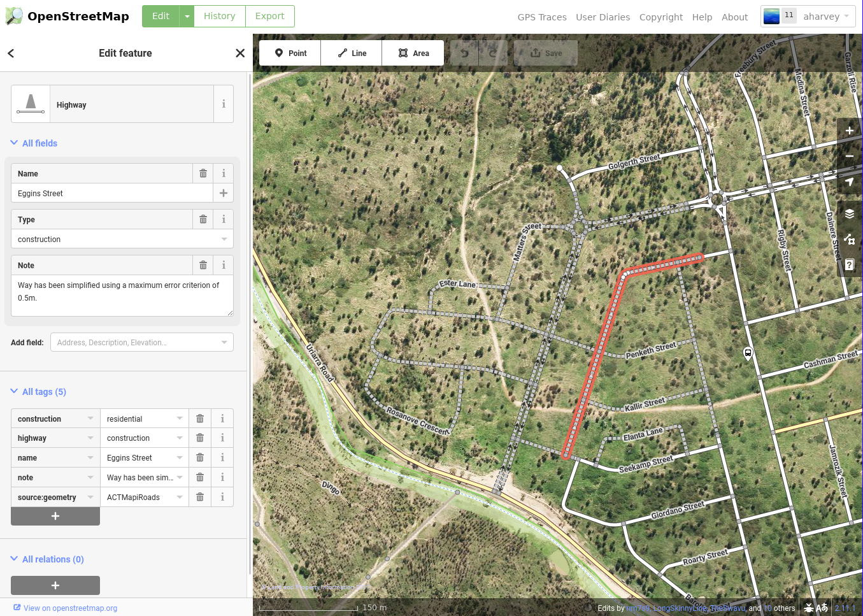The width and height of the screenshot is (863, 616).
Task: Click the green Edit button
Action: tap(160, 16)
